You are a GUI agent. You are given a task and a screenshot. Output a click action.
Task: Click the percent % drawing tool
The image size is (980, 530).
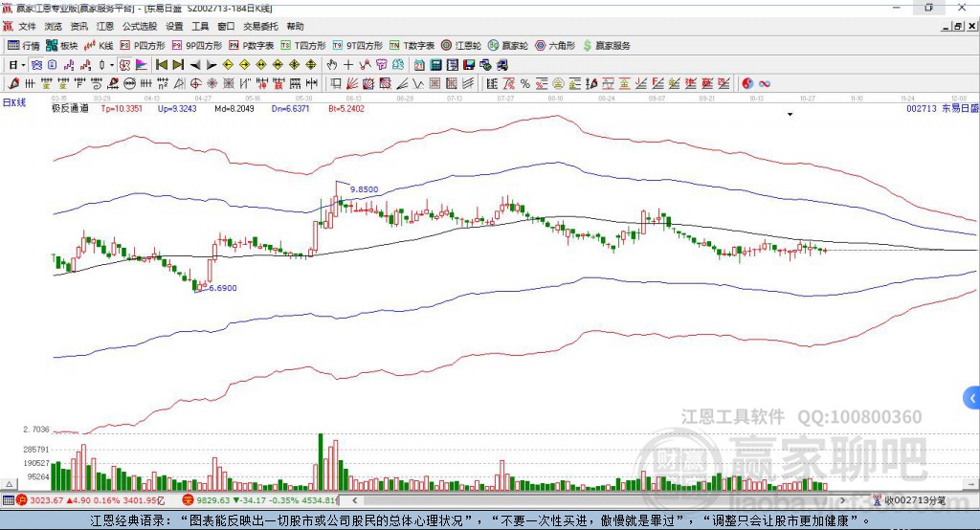(x=525, y=84)
